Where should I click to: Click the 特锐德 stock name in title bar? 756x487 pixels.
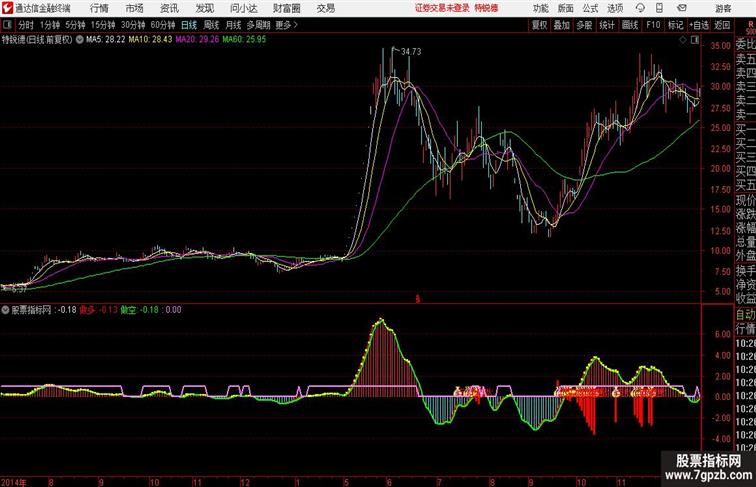(486, 8)
